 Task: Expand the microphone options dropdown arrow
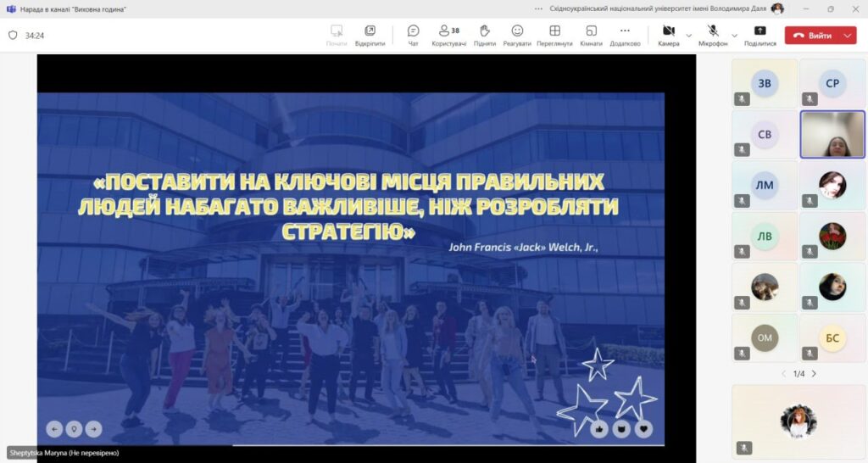point(734,36)
